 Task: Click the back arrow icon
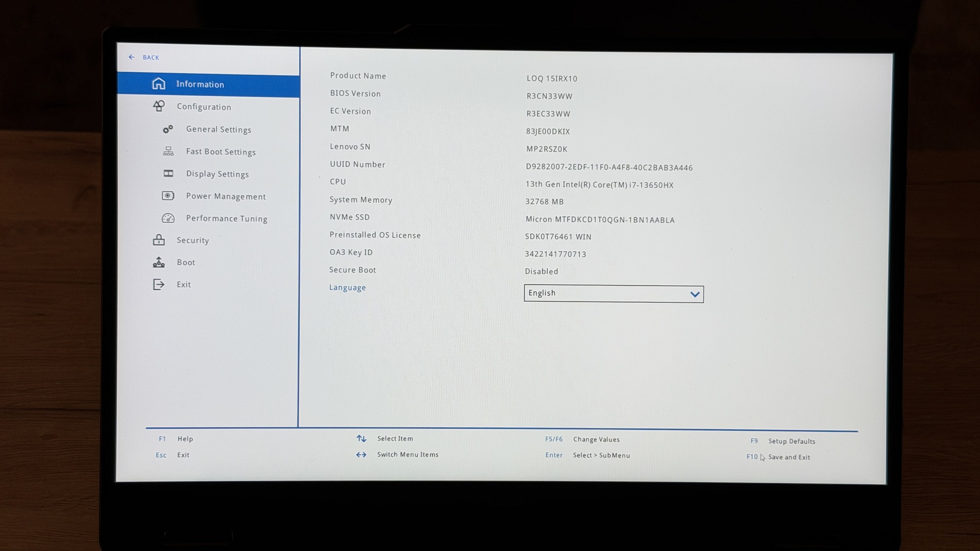[132, 57]
